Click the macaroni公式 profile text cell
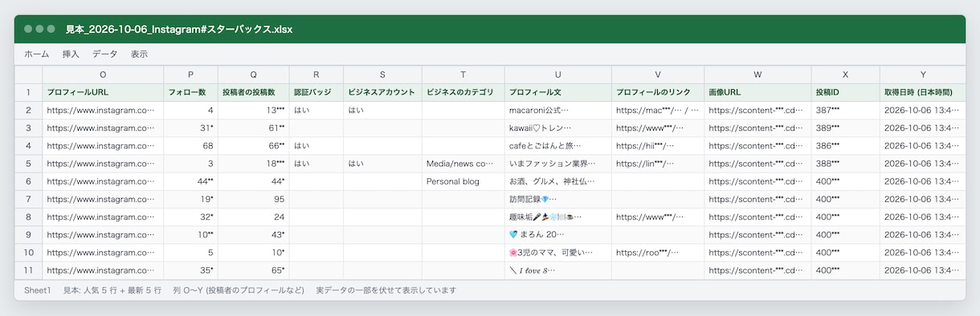Image resolution: width=980 pixels, height=316 pixels. click(x=558, y=110)
